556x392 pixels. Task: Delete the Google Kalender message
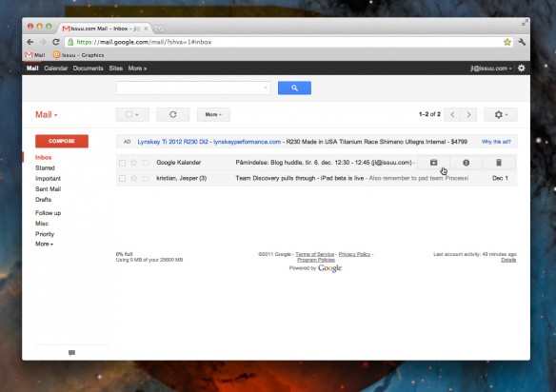coord(499,163)
